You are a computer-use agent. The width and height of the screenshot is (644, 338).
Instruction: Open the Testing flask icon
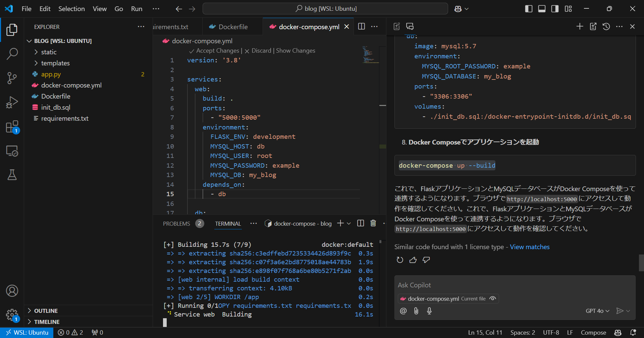point(12,175)
